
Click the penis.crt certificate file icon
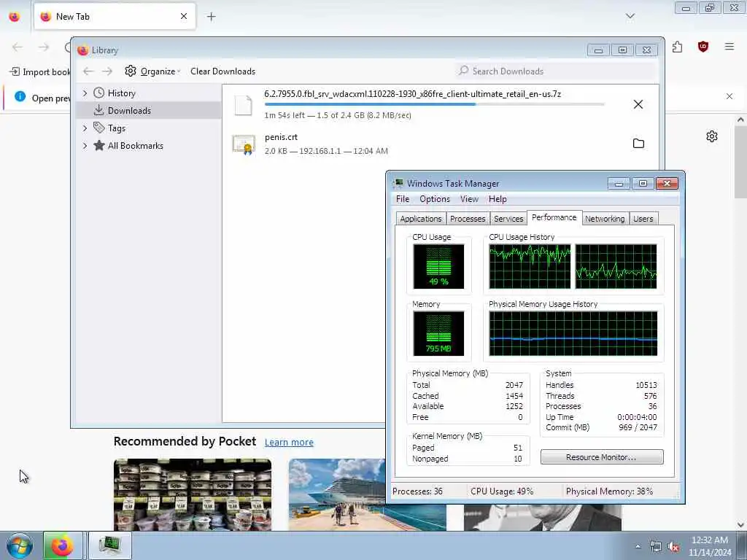point(244,145)
